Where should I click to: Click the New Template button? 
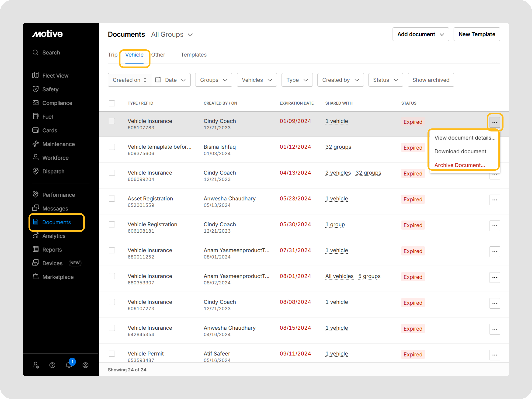[x=477, y=34]
